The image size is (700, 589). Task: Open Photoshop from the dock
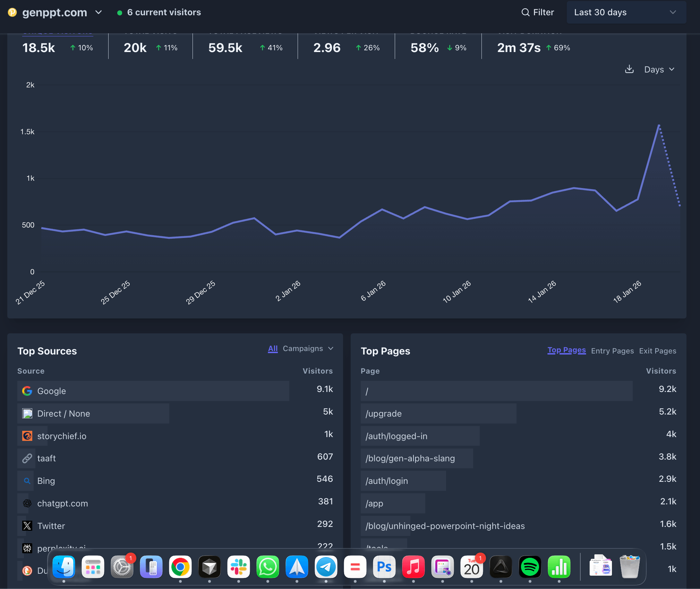point(384,567)
